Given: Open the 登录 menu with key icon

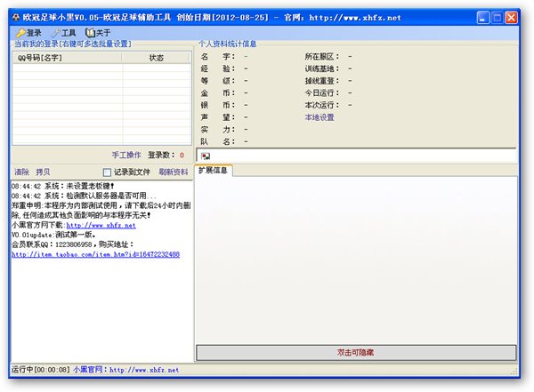Looking at the screenshot, I should click(x=29, y=33).
